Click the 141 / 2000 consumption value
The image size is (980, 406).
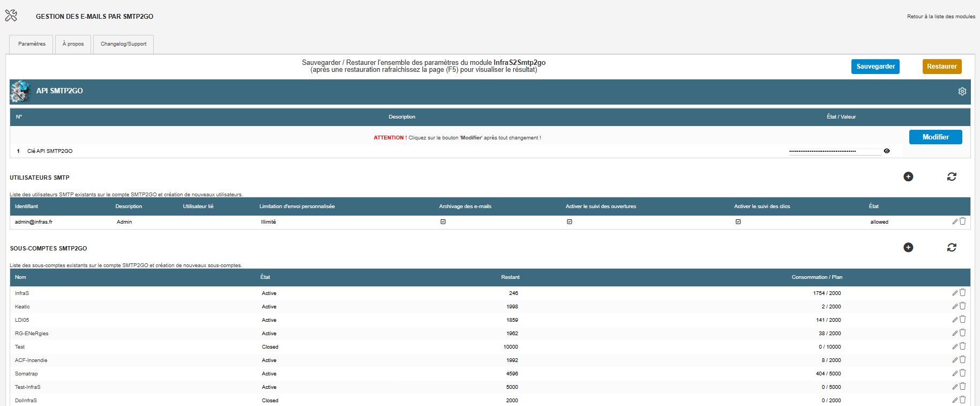point(828,320)
